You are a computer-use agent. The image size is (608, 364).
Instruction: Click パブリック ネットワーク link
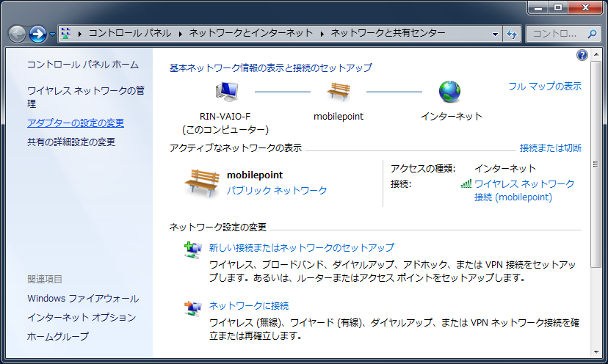coord(277,190)
